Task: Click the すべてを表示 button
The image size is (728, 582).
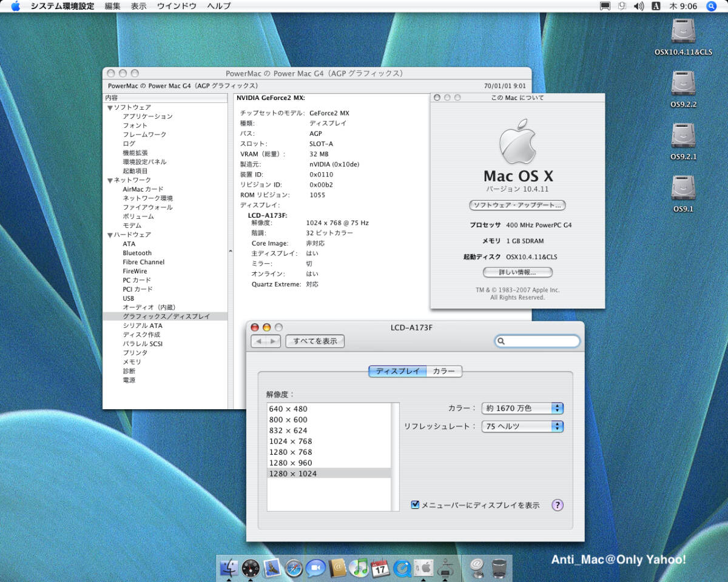Action: point(315,341)
